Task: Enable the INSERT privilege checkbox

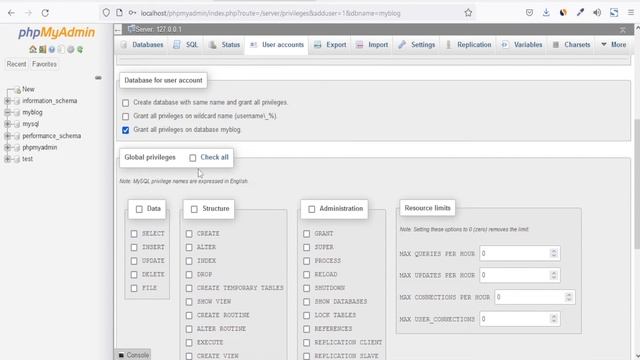Action: (134, 247)
